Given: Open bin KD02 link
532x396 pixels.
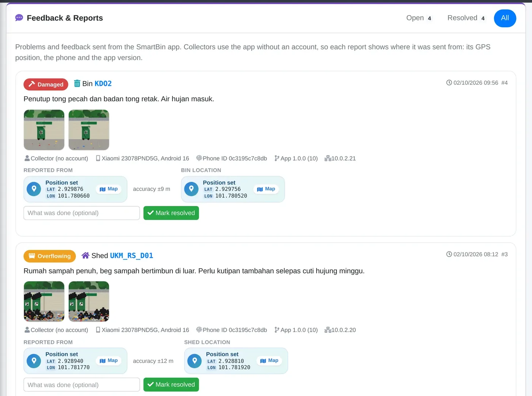Looking at the screenshot, I should [x=103, y=84].
